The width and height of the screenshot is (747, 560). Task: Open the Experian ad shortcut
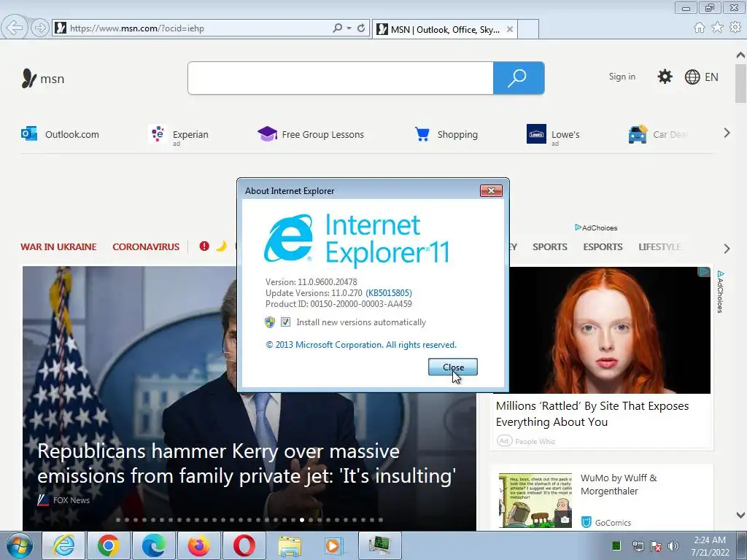179,135
